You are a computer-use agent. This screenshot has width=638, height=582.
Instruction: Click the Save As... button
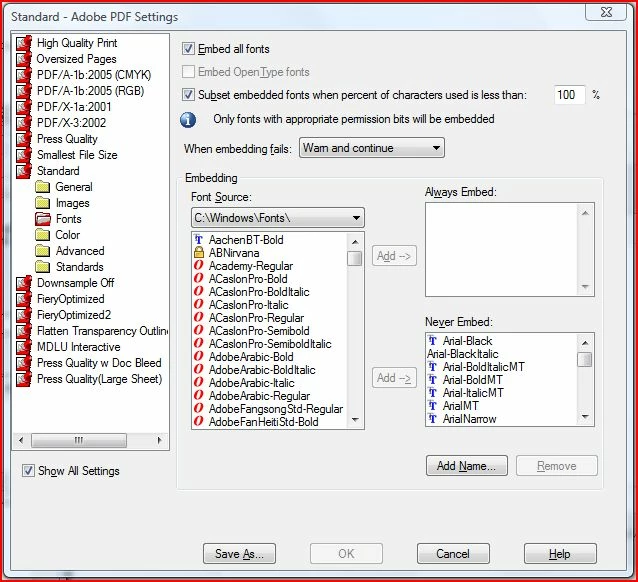coord(239,554)
